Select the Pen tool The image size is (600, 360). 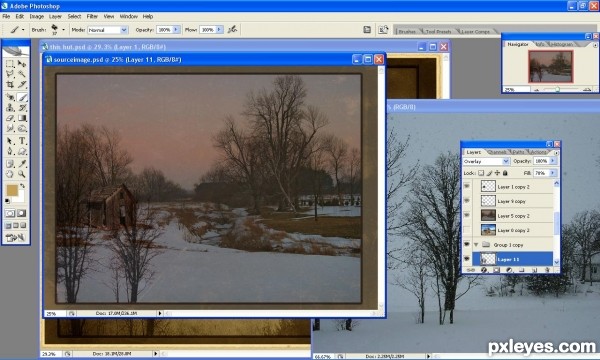(x=10, y=152)
